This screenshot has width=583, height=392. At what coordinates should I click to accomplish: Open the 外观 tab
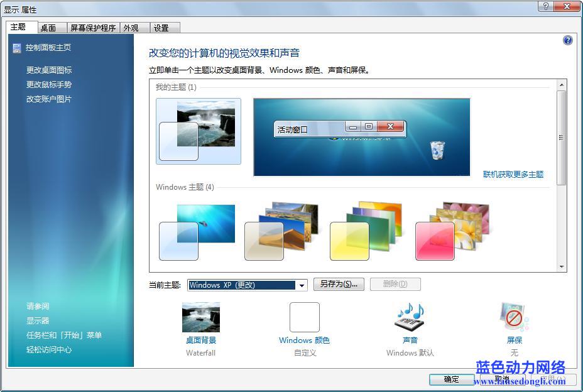pos(131,28)
